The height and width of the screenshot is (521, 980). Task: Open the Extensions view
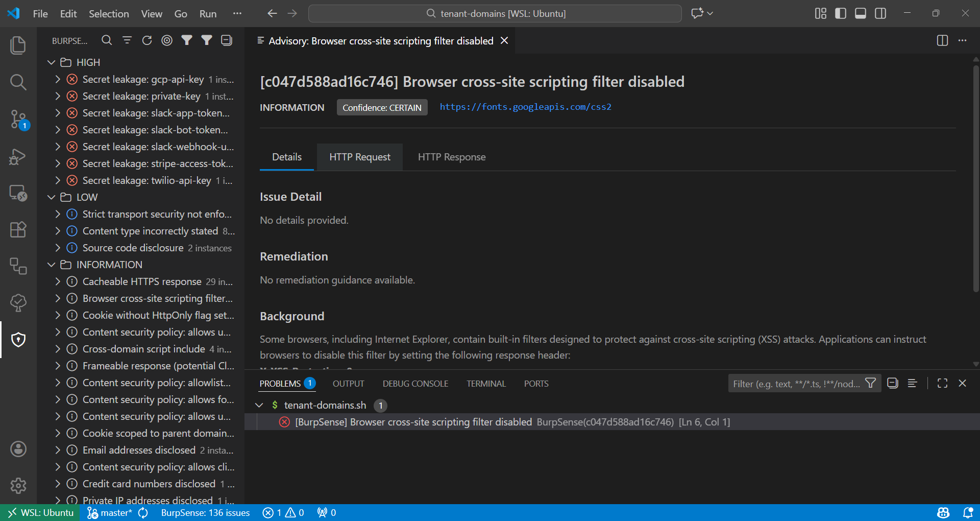(x=18, y=229)
